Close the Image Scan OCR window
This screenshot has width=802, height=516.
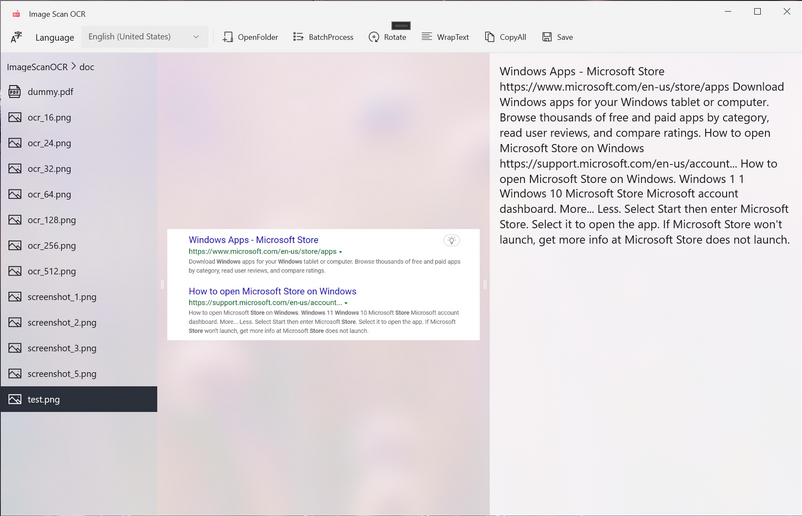(x=787, y=12)
